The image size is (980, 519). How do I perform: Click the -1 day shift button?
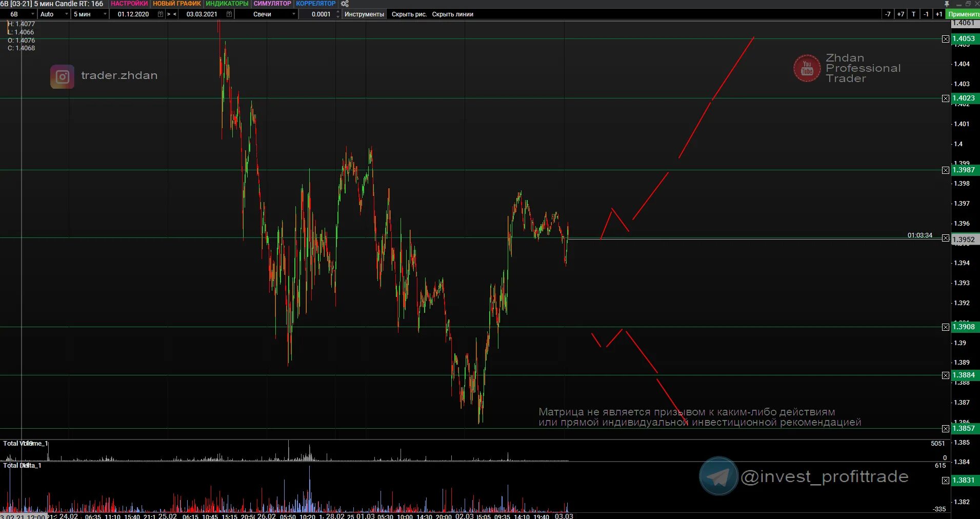click(x=926, y=14)
